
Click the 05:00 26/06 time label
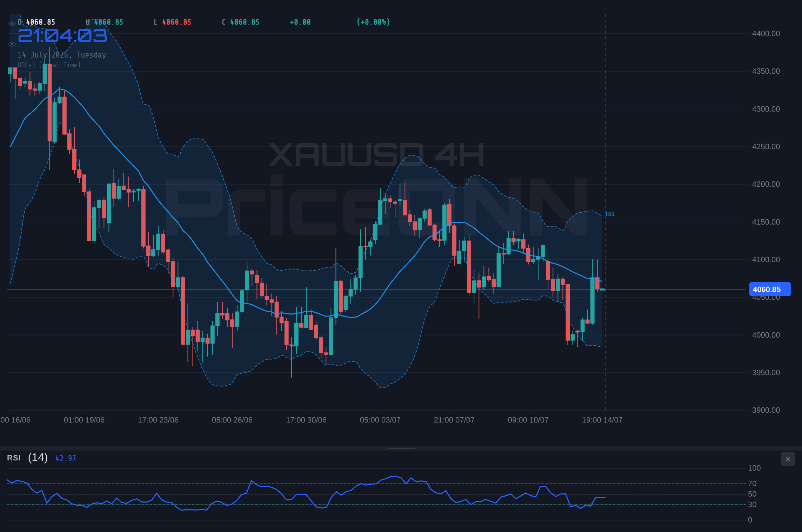coord(232,420)
